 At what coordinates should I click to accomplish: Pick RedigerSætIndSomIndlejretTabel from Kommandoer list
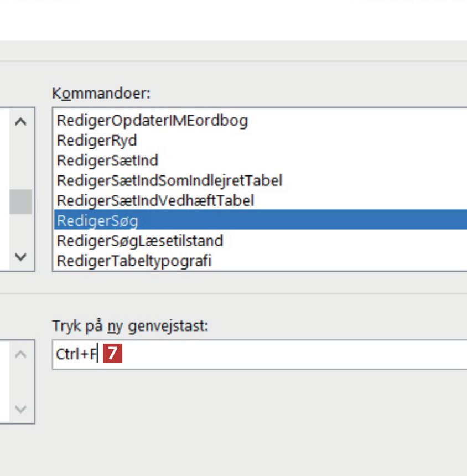pos(169,180)
